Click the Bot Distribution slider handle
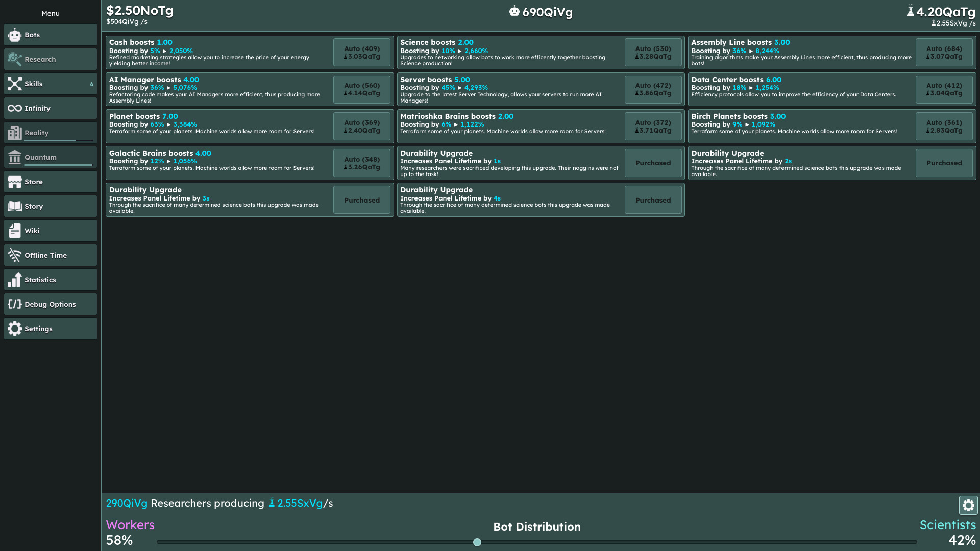This screenshot has width=980, height=551. click(477, 542)
